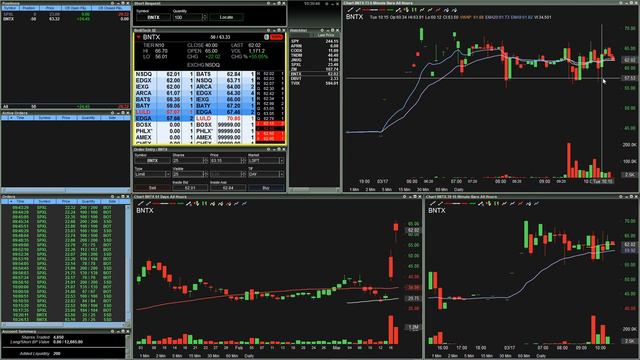This screenshot has width=640, height=360.
Task: Open the Market route dropdown in Order Entry
Action: pyautogui.click(x=281, y=160)
